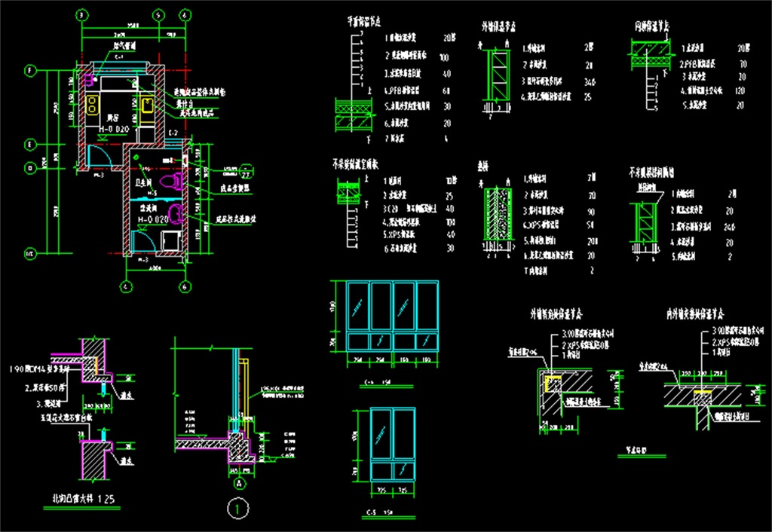
Task: Select axis bubble 5 at plan top
Action: pyautogui.click(x=158, y=14)
